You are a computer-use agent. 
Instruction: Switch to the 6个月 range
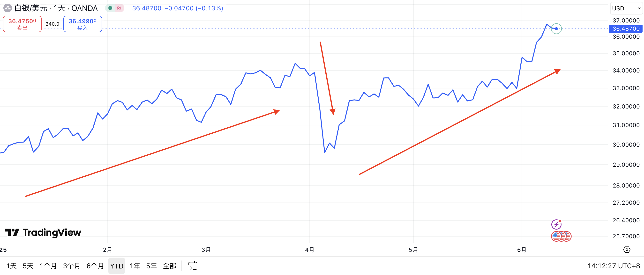click(95, 266)
